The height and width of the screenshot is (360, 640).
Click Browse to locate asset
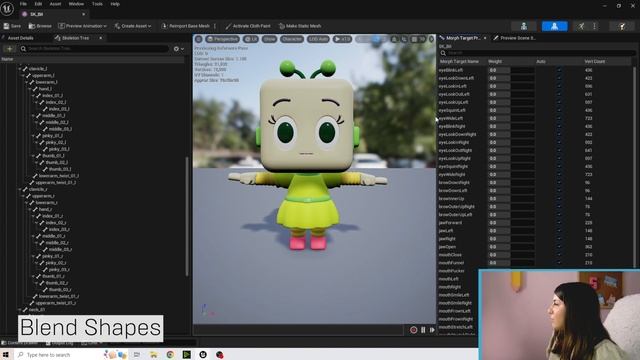(x=40, y=26)
